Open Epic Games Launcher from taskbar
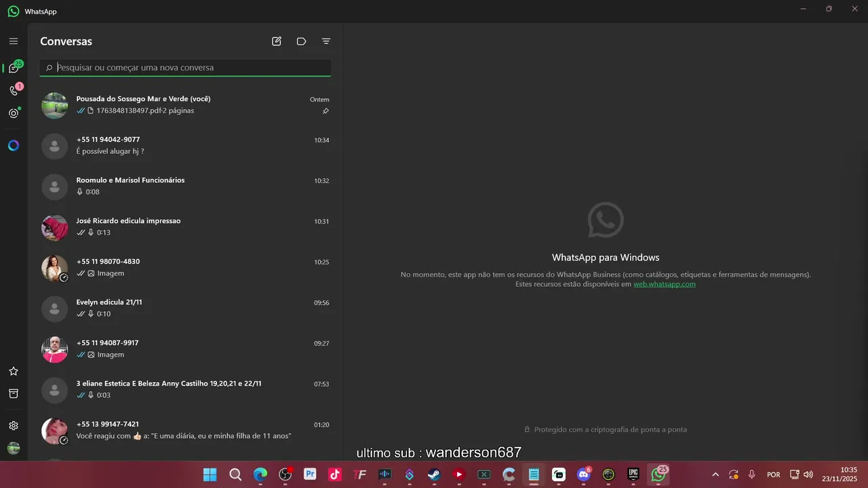 tap(633, 474)
